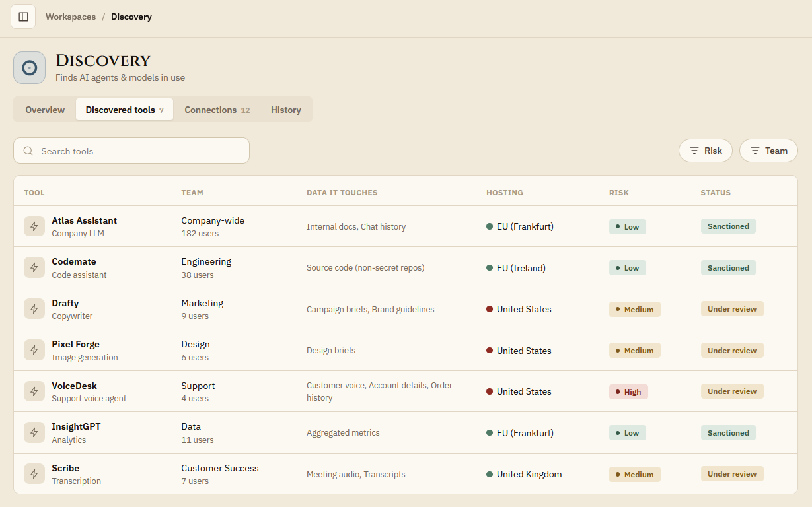Click 'Campaign briefs, Brand guidelines' cell
812x507 pixels.
(371, 309)
